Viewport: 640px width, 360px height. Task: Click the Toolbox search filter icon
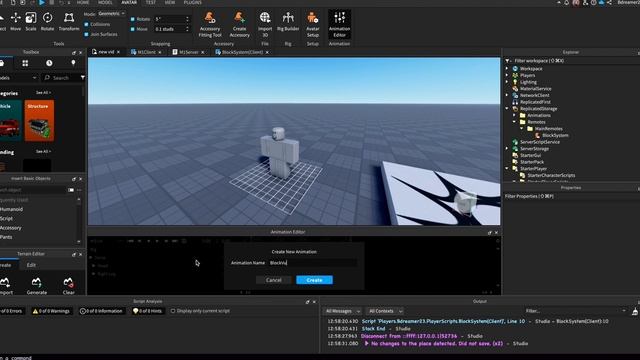(82, 78)
